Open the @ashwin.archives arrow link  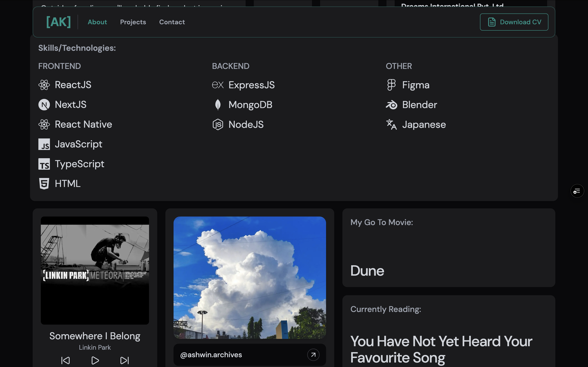pos(313,355)
